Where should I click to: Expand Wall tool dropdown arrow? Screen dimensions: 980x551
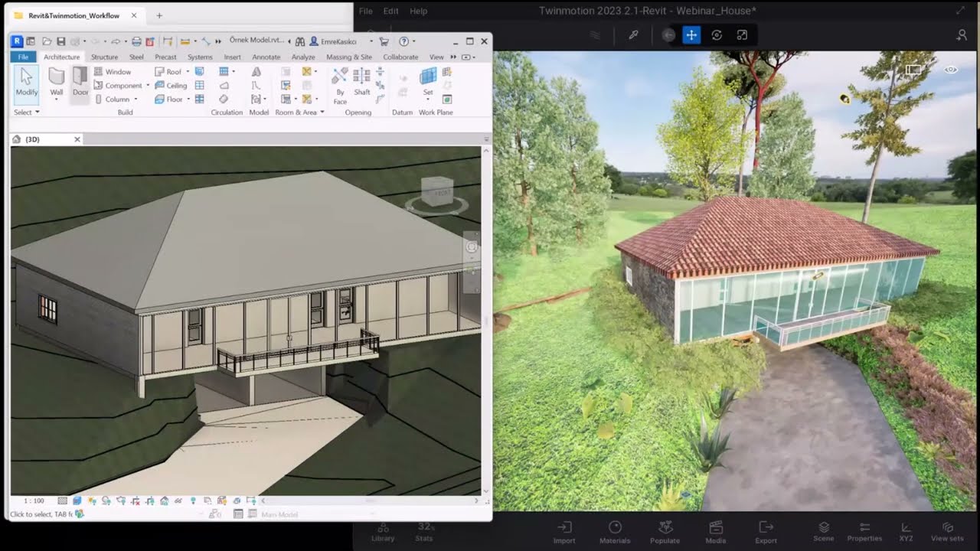tap(57, 99)
